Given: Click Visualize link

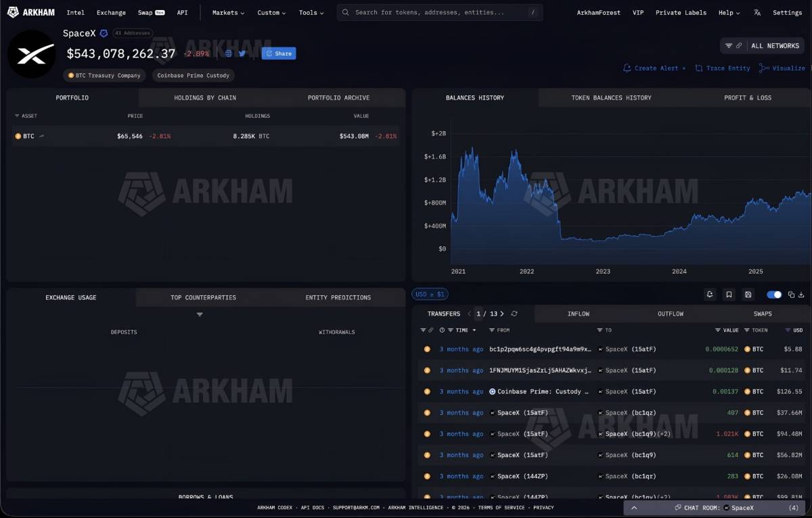Looking at the screenshot, I should [x=782, y=68].
